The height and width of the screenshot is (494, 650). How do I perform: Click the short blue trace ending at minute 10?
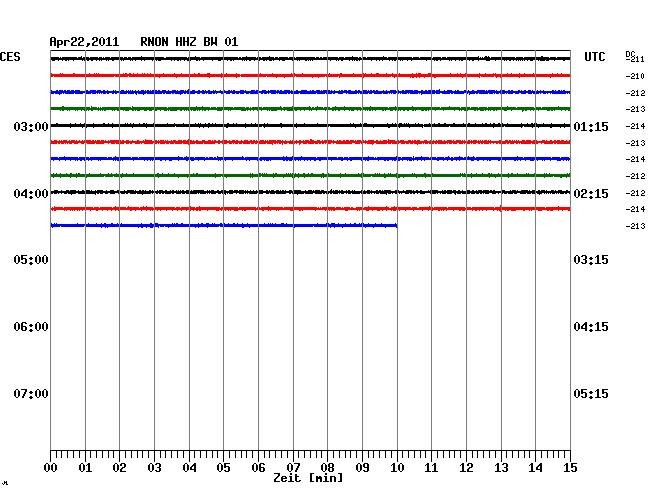[x=224, y=225]
